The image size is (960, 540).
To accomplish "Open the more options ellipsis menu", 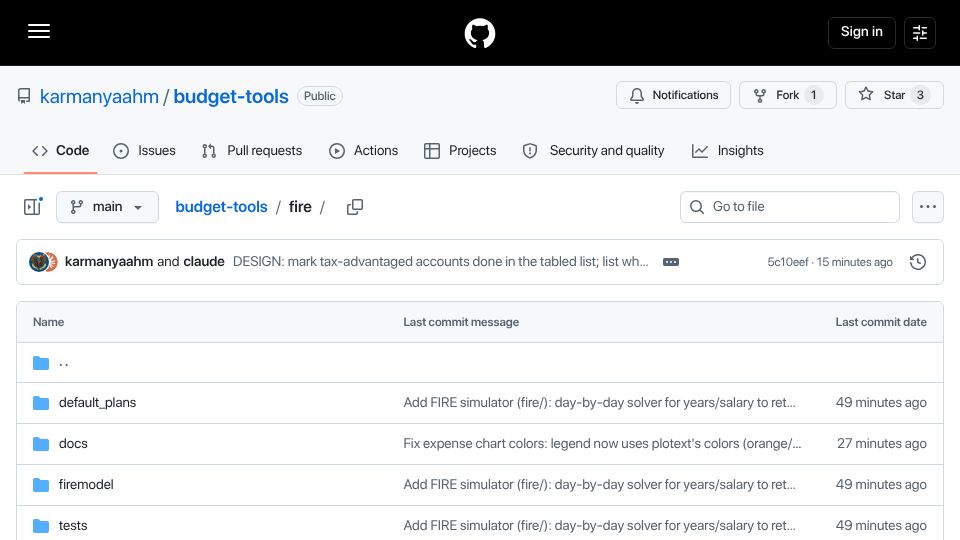I will [x=928, y=207].
